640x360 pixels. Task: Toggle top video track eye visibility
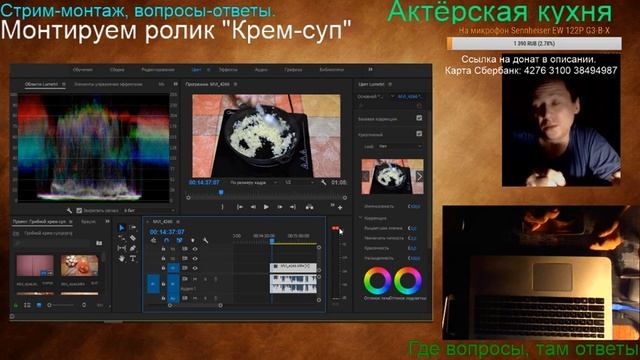(x=195, y=249)
